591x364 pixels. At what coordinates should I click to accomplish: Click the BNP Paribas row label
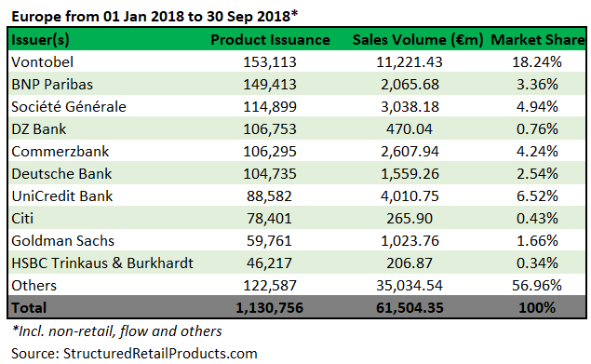click(52, 85)
